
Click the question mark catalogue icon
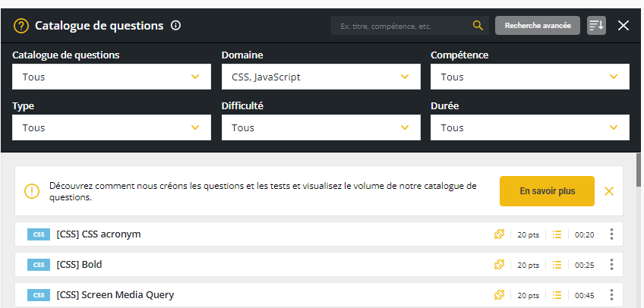point(21,26)
